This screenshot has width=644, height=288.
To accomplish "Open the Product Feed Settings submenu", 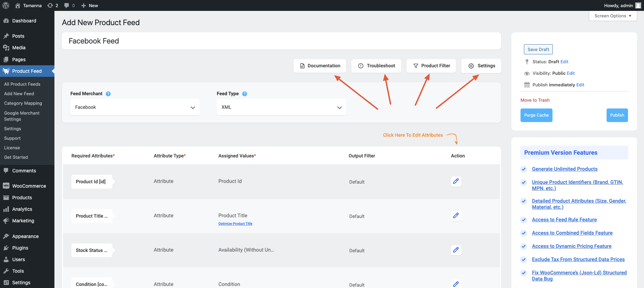I will (x=13, y=129).
